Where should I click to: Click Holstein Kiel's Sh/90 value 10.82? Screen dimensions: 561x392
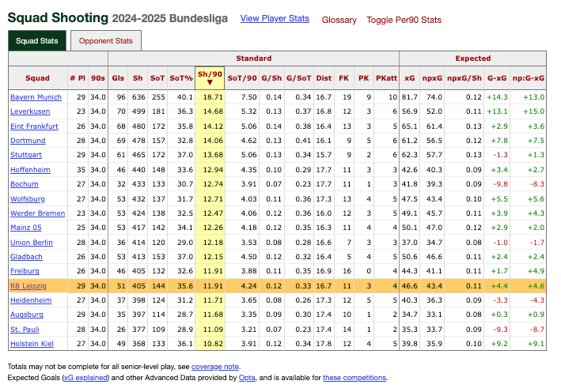coord(213,344)
